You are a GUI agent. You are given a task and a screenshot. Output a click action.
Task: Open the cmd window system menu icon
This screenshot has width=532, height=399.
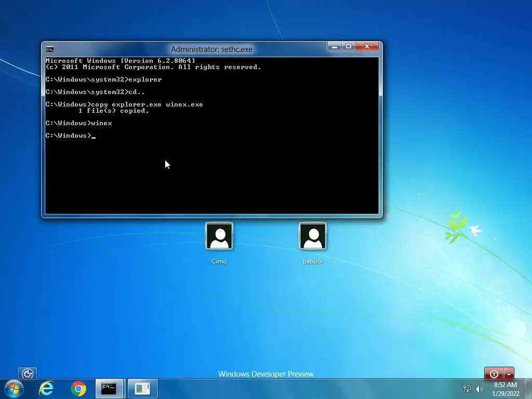pyautogui.click(x=50, y=49)
